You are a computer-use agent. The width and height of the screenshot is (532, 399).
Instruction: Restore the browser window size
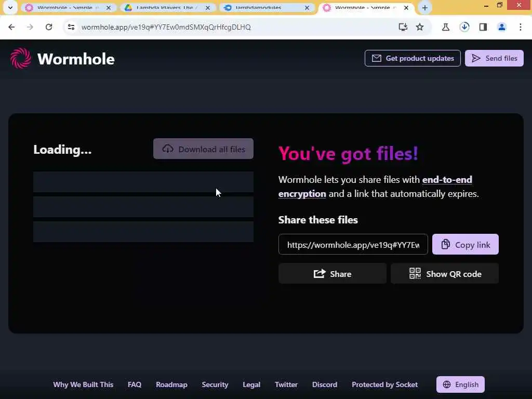[499, 5]
